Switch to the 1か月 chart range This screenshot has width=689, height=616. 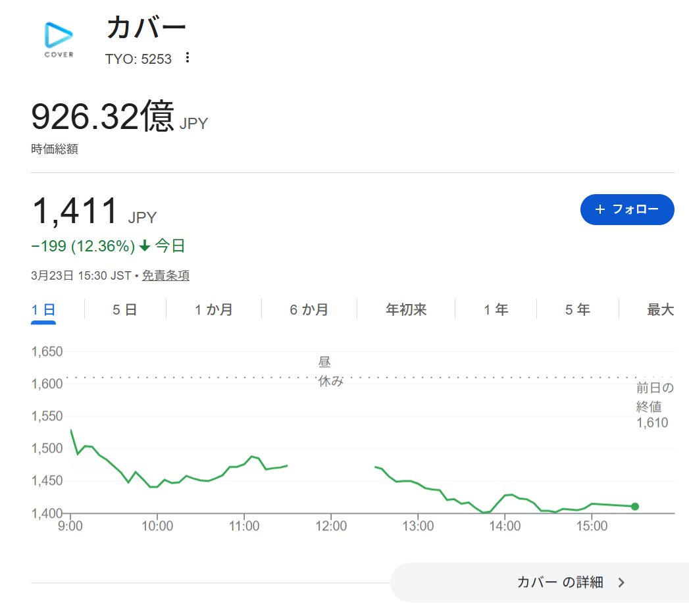213,309
